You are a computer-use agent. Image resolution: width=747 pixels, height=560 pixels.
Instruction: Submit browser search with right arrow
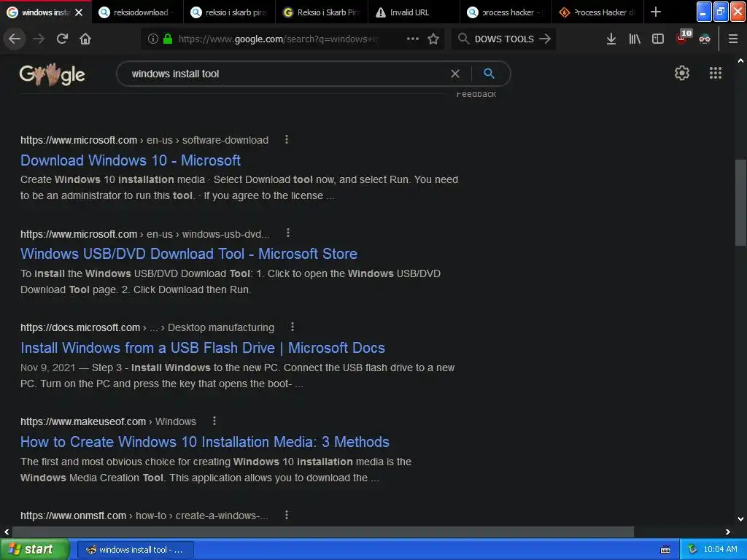[x=544, y=39]
